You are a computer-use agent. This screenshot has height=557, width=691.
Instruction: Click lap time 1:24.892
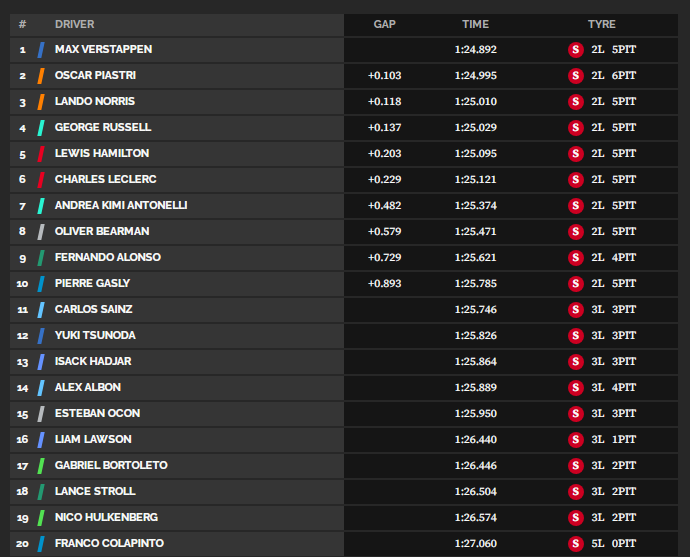tap(476, 49)
